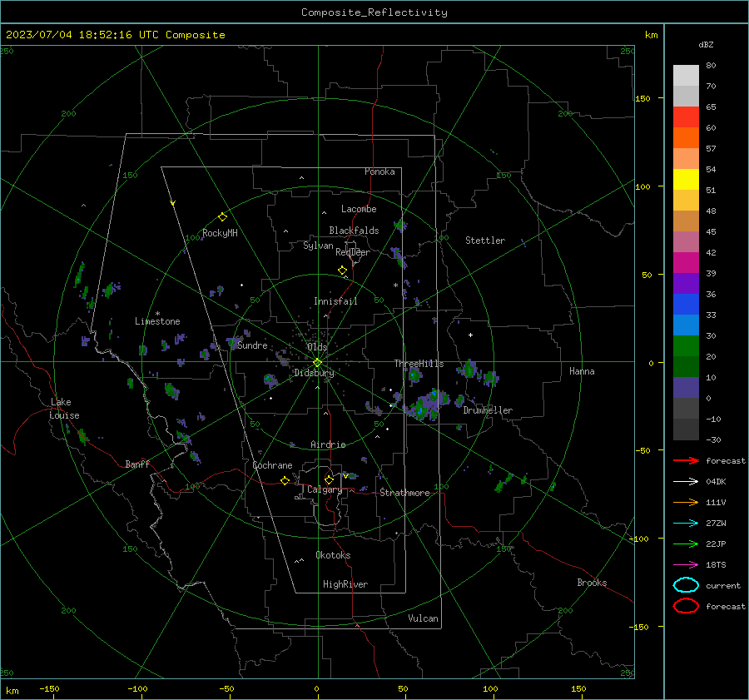Click the Blackfalds town label
The width and height of the screenshot is (749, 700).
(x=354, y=231)
